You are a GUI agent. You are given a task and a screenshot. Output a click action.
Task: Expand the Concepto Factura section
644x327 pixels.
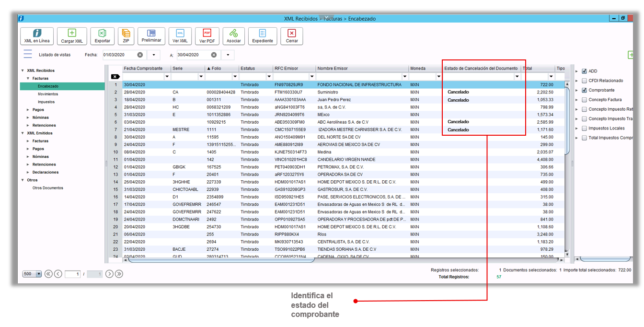[577, 99]
